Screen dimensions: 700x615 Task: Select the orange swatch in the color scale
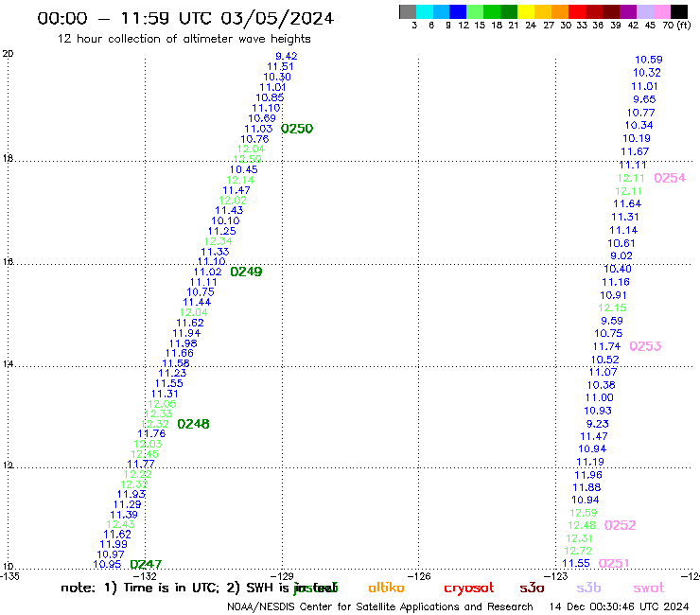(x=560, y=11)
